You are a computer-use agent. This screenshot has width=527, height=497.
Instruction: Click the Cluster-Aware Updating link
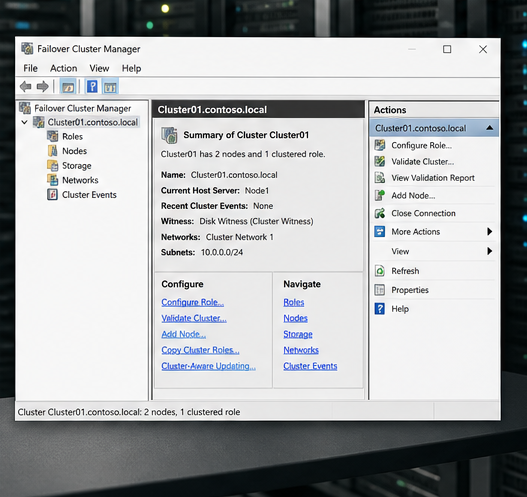coord(208,366)
